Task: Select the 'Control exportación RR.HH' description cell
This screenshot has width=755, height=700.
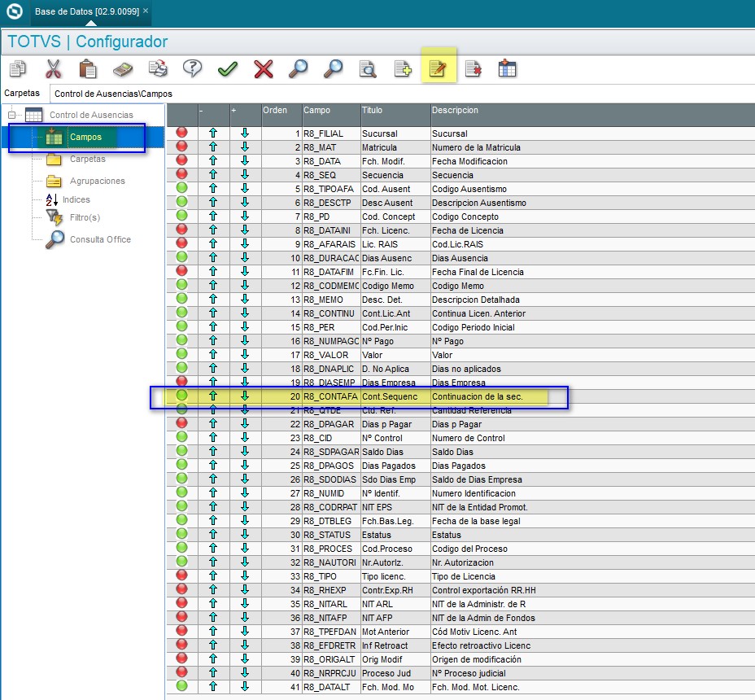Action: pos(592,590)
